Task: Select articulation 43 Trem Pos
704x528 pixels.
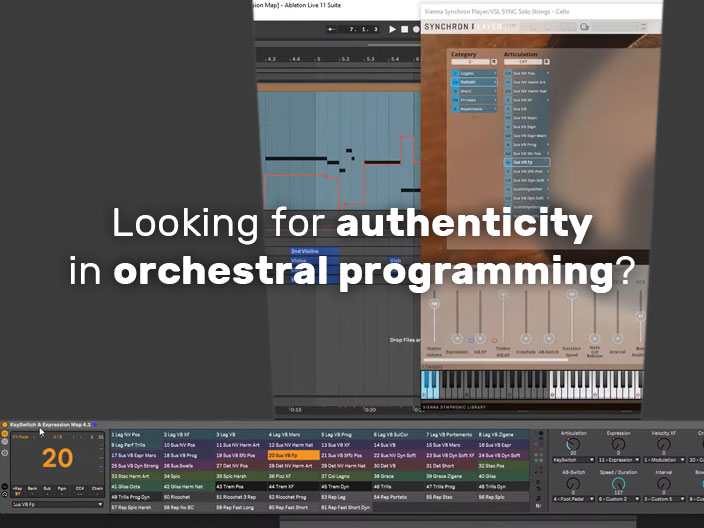Action: coord(241,487)
